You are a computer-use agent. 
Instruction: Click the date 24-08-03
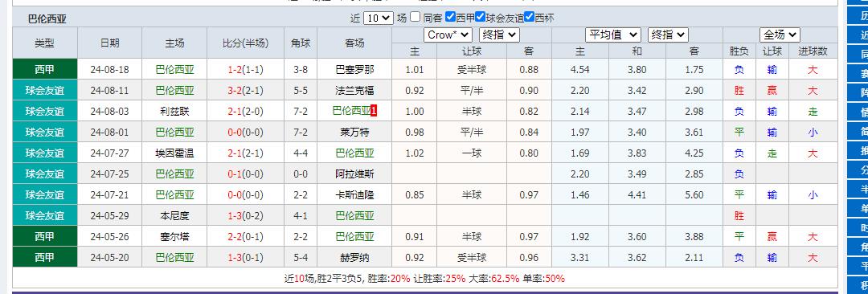109,112
